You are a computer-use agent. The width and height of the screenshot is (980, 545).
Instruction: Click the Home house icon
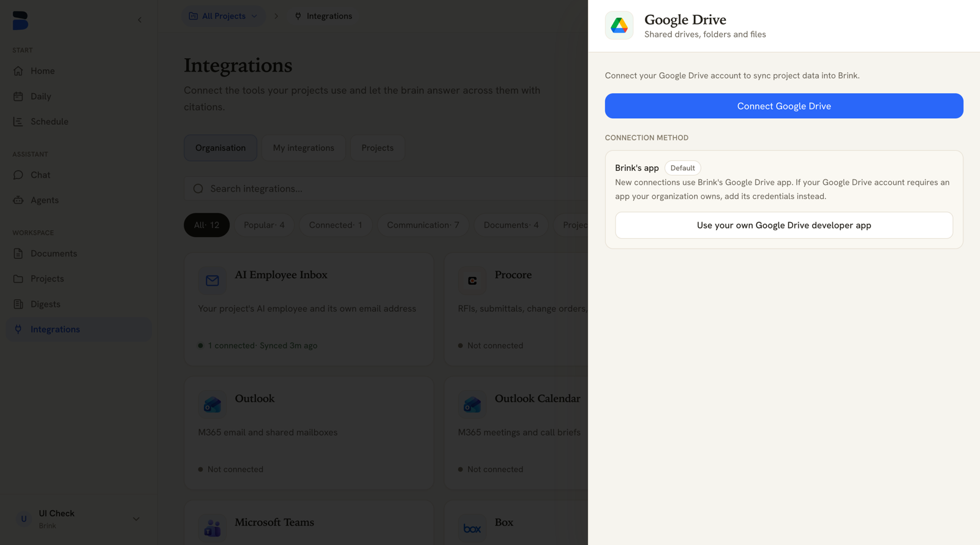18,71
